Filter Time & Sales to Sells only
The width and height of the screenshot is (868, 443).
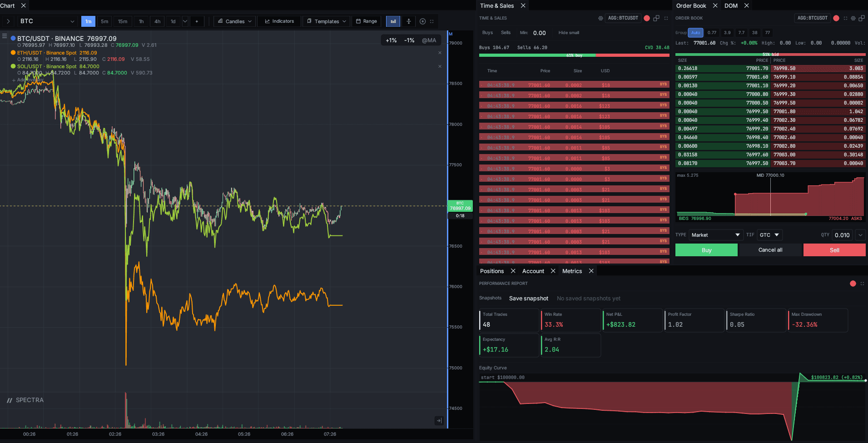pyautogui.click(x=506, y=33)
